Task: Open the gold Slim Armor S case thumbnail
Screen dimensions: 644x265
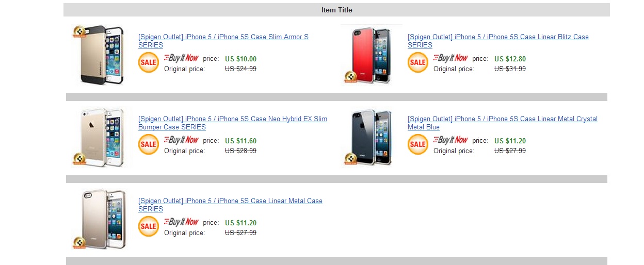Action: (x=99, y=55)
